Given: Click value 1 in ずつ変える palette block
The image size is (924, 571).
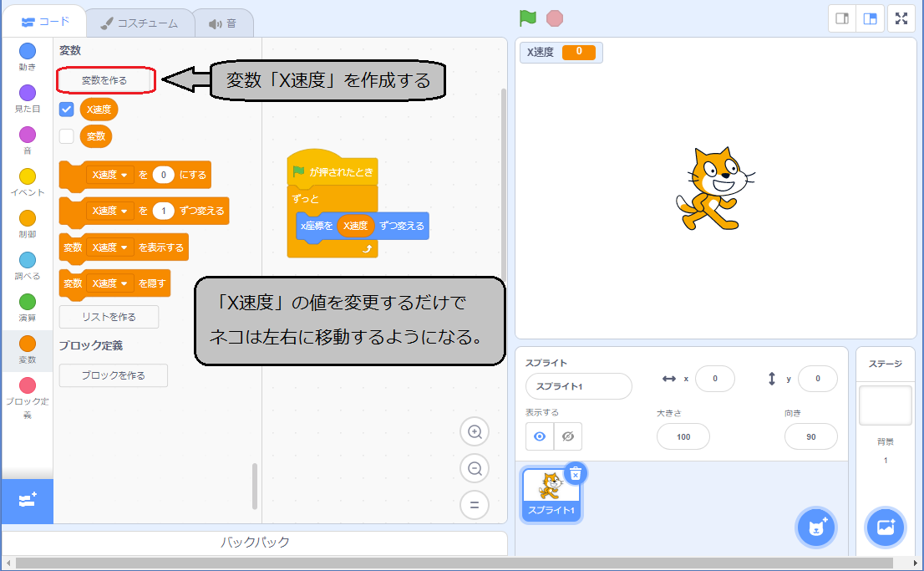Looking at the screenshot, I should tap(163, 211).
